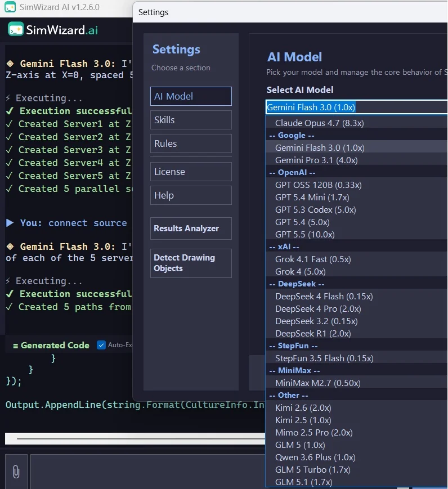The image size is (448, 489).
Task: Open the Select AI Model combo box
Action: (357, 107)
